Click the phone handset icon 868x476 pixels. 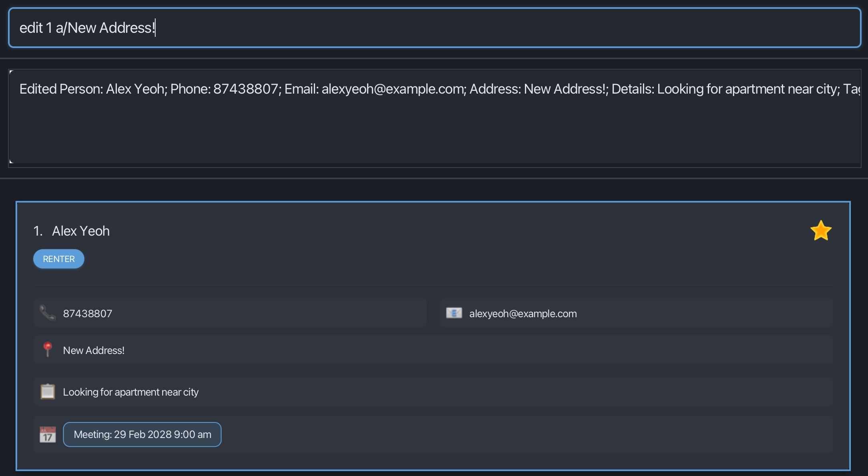tap(48, 313)
